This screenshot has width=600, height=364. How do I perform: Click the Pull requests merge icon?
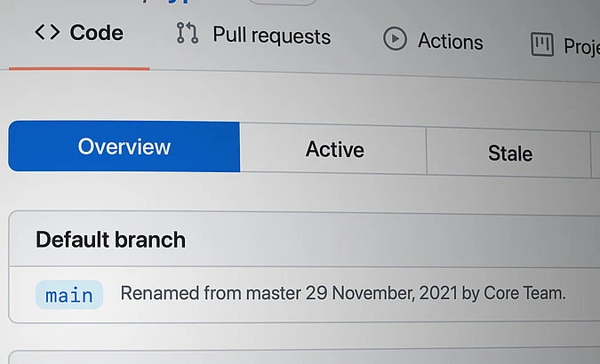(x=187, y=35)
